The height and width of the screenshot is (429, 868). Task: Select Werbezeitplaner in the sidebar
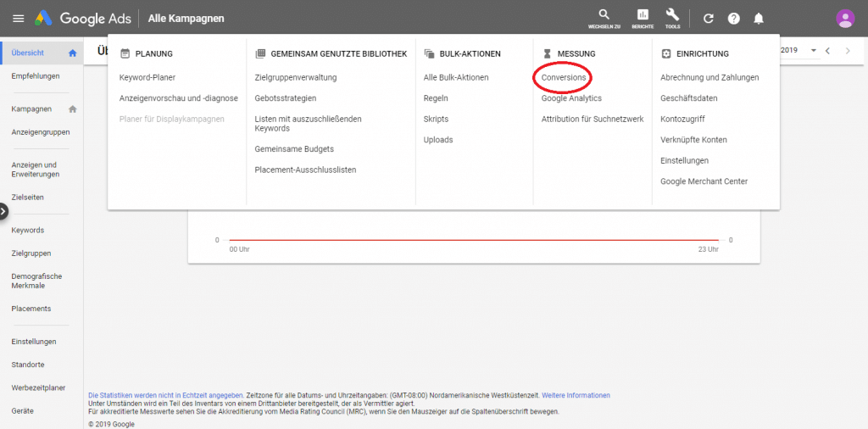pyautogui.click(x=38, y=388)
